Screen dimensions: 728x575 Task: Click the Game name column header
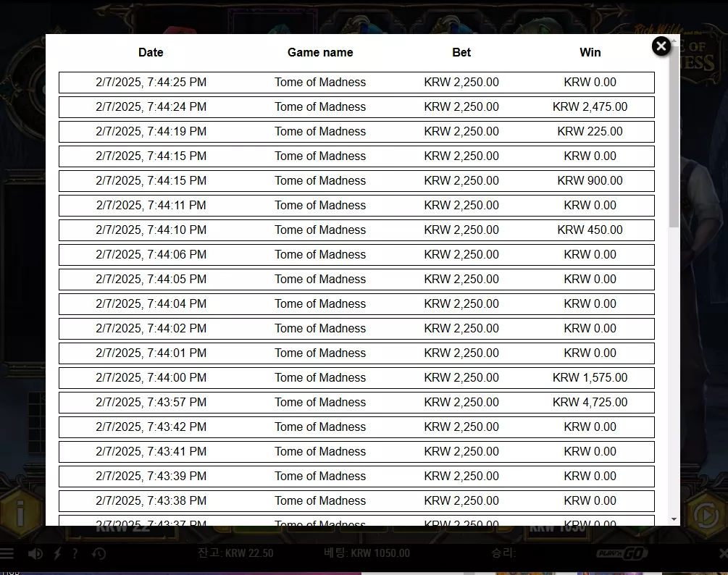[320, 52]
